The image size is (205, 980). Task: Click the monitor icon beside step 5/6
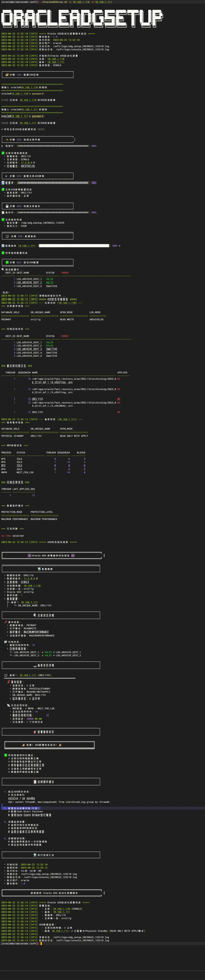point(7,236)
